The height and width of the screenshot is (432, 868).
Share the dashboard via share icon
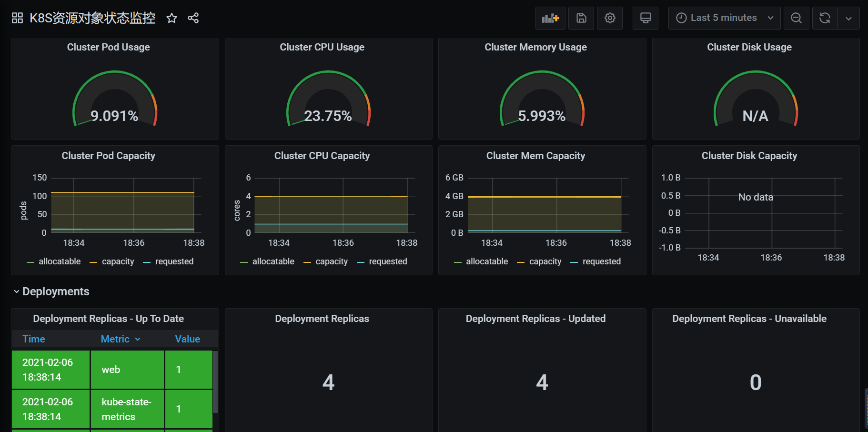(193, 18)
